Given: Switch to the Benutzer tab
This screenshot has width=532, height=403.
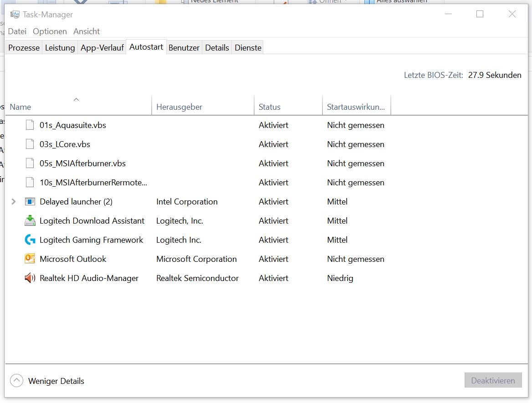Looking at the screenshot, I should click(x=184, y=47).
